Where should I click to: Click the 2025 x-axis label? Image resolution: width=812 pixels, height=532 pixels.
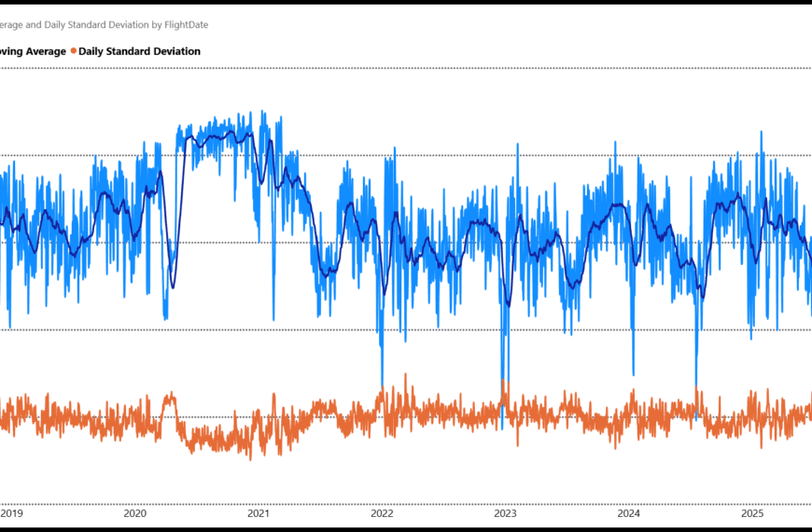click(x=752, y=513)
